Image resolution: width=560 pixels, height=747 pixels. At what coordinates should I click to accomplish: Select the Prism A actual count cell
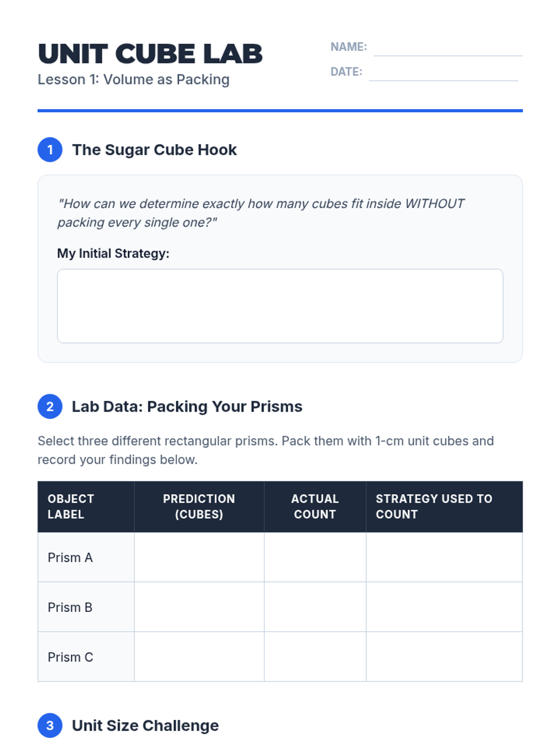click(x=315, y=557)
